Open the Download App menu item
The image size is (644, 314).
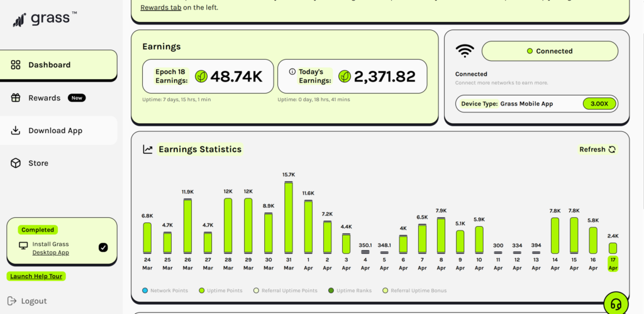click(x=58, y=131)
